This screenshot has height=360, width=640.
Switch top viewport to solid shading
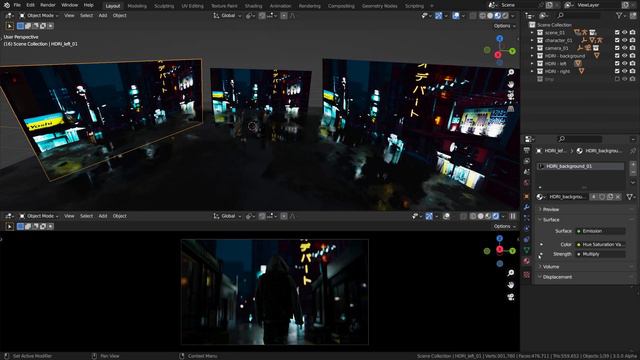tap(490, 16)
